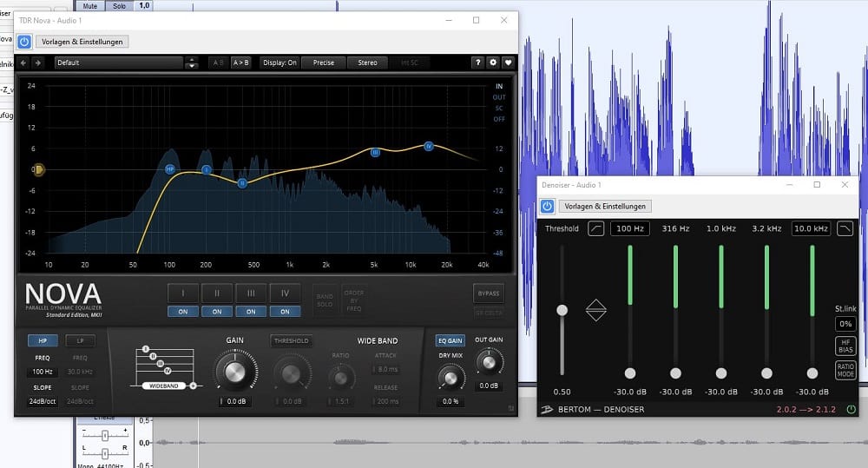Screen dimensions: 868x468
Task: Toggle Display: On button
Action: point(279,63)
